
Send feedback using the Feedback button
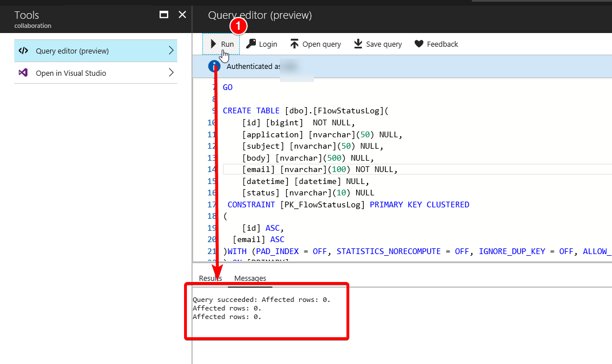tap(436, 44)
